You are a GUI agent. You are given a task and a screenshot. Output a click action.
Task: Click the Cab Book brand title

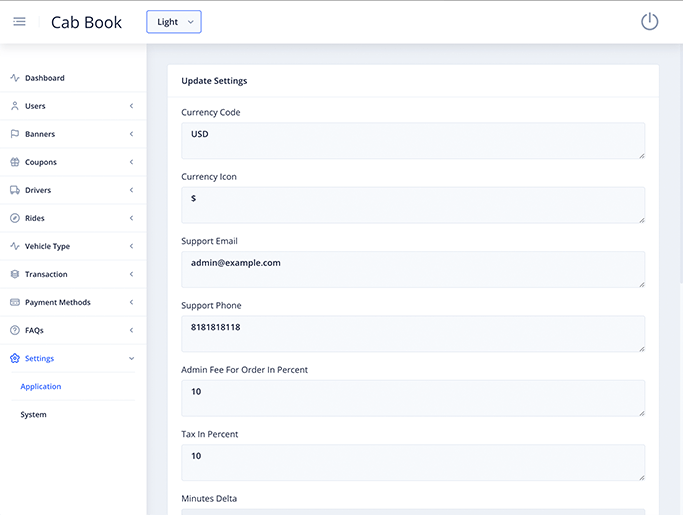tap(86, 22)
